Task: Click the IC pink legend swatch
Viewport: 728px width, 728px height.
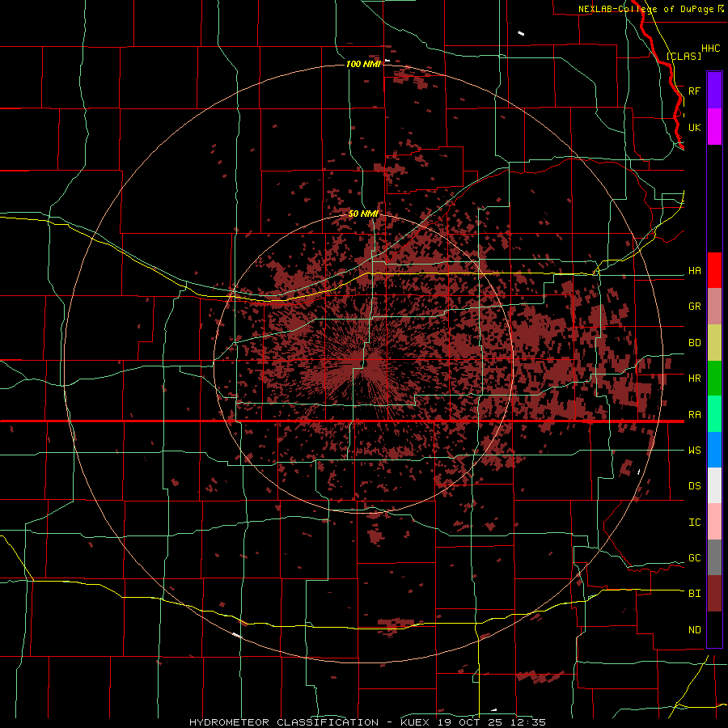Action: click(x=714, y=522)
